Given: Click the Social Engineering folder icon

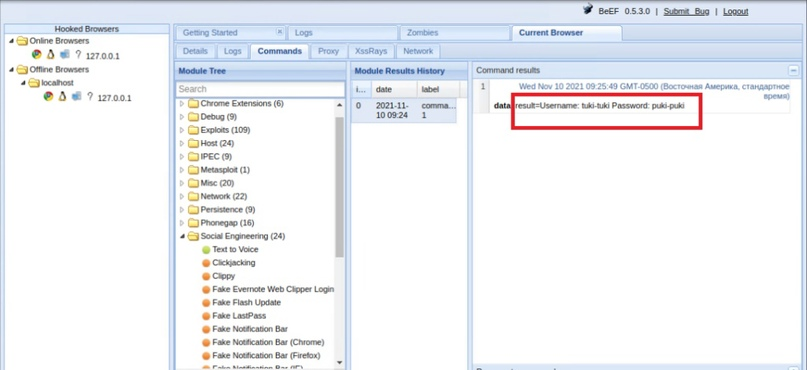Looking at the screenshot, I should (x=193, y=236).
